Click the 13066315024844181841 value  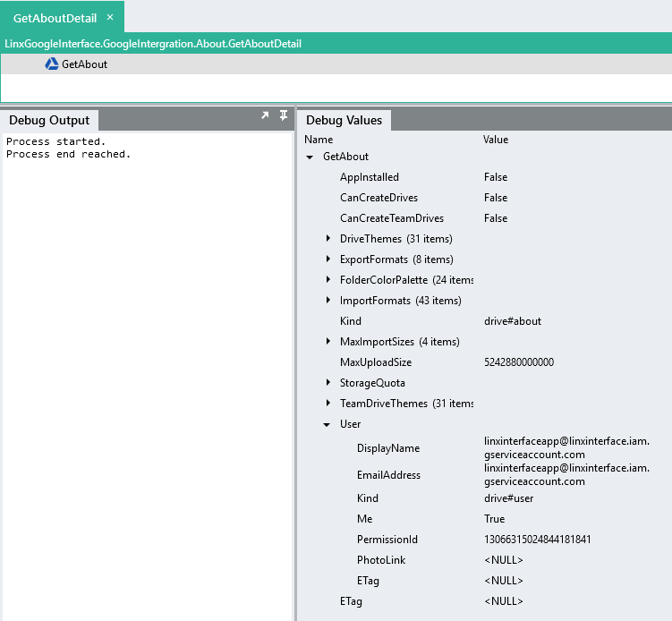click(538, 540)
